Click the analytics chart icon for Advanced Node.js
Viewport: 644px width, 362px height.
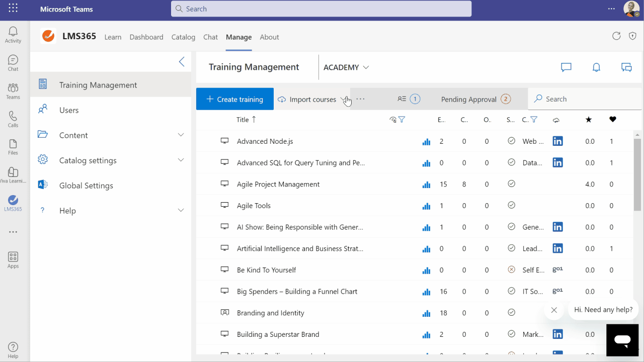[427, 142]
